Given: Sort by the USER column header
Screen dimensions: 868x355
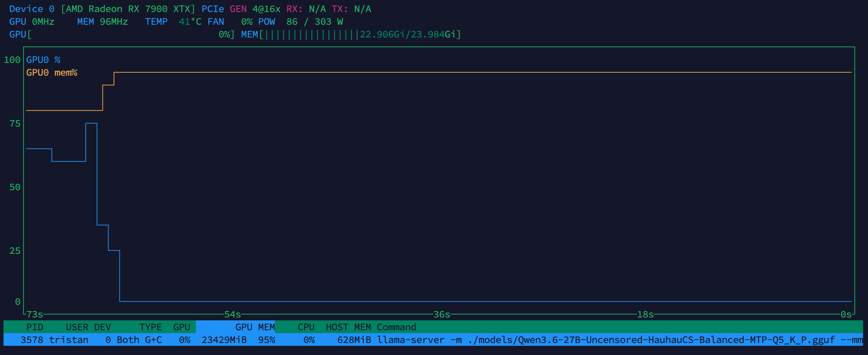Looking at the screenshot, I should [x=77, y=327].
